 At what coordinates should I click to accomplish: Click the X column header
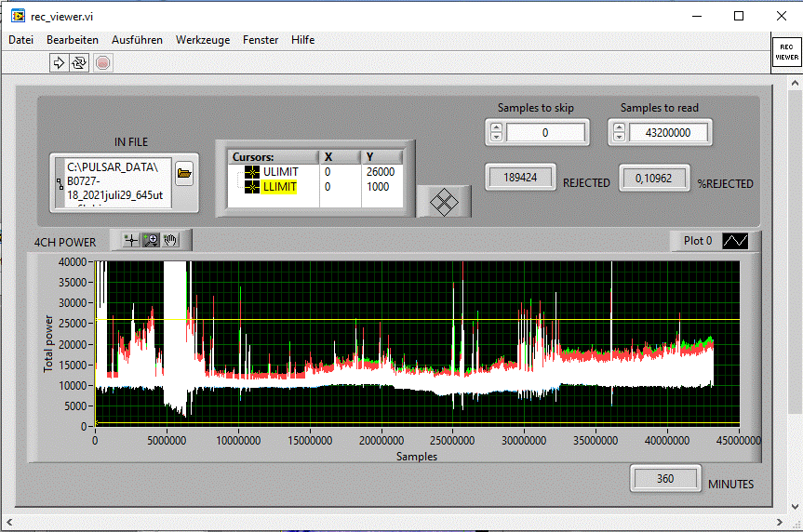(341, 156)
